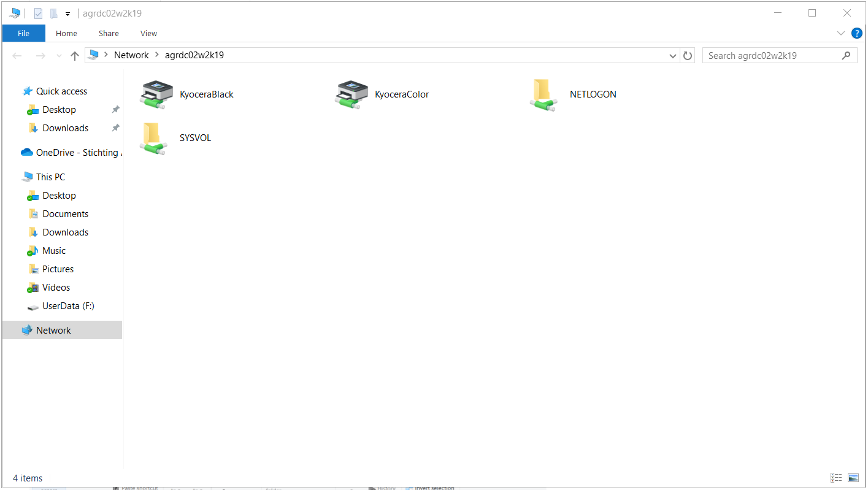Click the Quick access star icon
The height and width of the screenshot is (490, 868).
[28, 91]
